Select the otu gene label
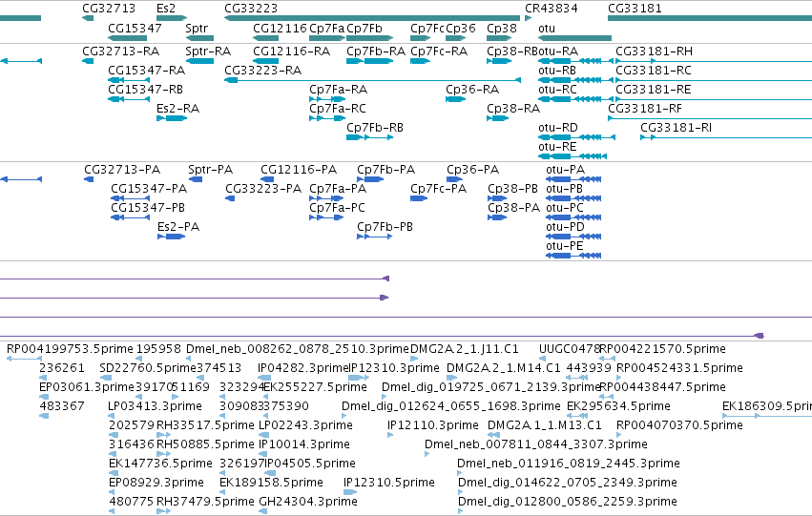The width and height of the screenshot is (812, 516). [x=547, y=29]
